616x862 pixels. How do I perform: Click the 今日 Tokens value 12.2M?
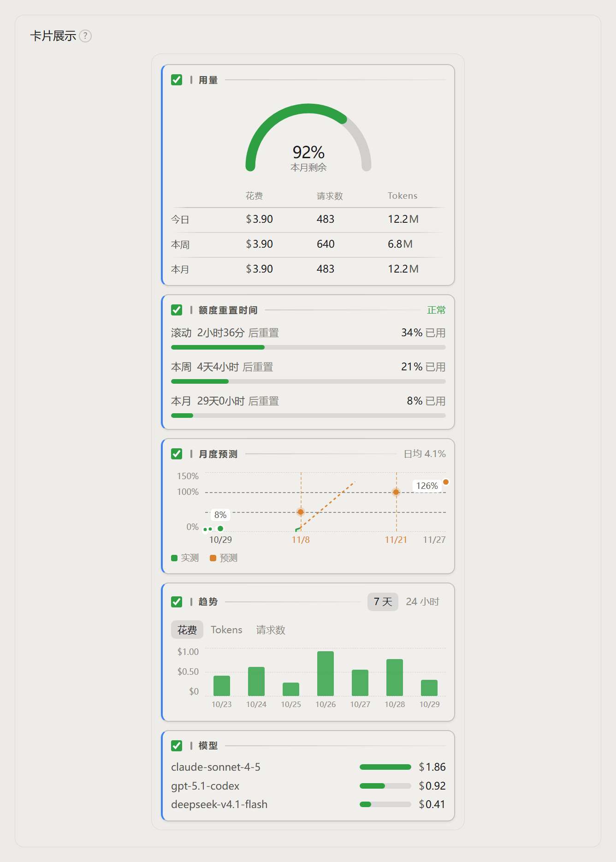(x=403, y=219)
